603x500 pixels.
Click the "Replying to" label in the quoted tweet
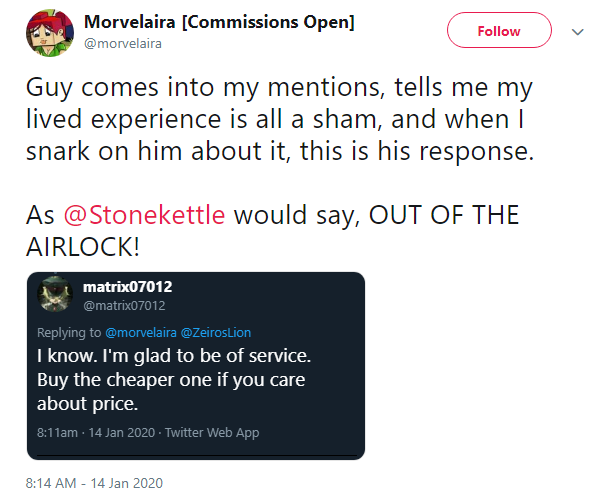click(68, 332)
